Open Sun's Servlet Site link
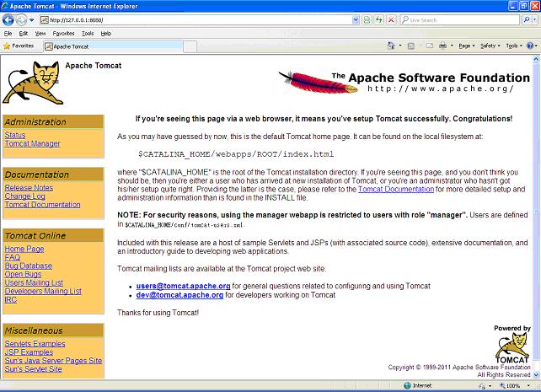The width and height of the screenshot is (541, 392). pos(33,369)
